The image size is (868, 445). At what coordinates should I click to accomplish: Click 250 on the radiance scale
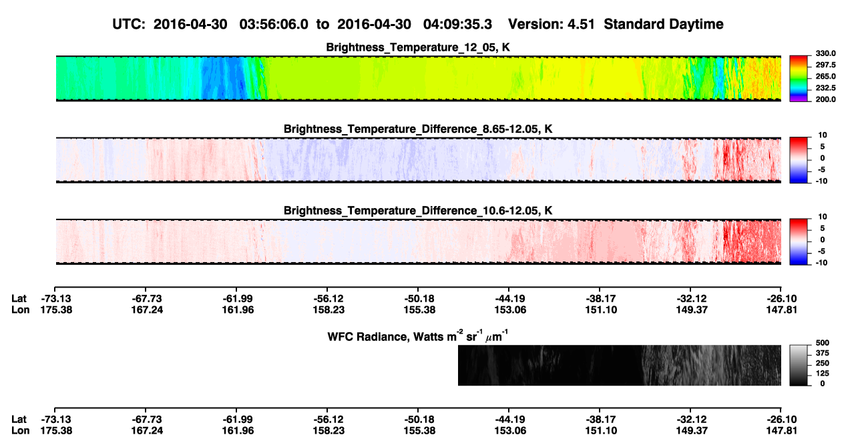(x=821, y=364)
